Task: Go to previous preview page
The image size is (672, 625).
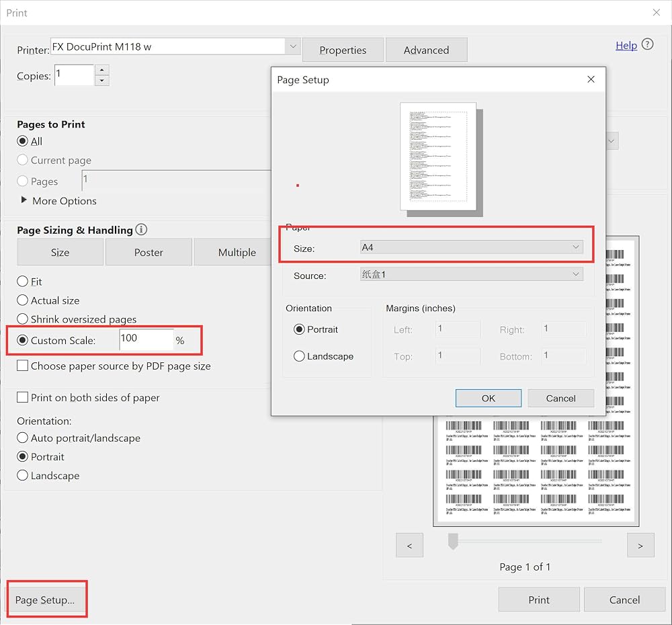Action: 409,545
